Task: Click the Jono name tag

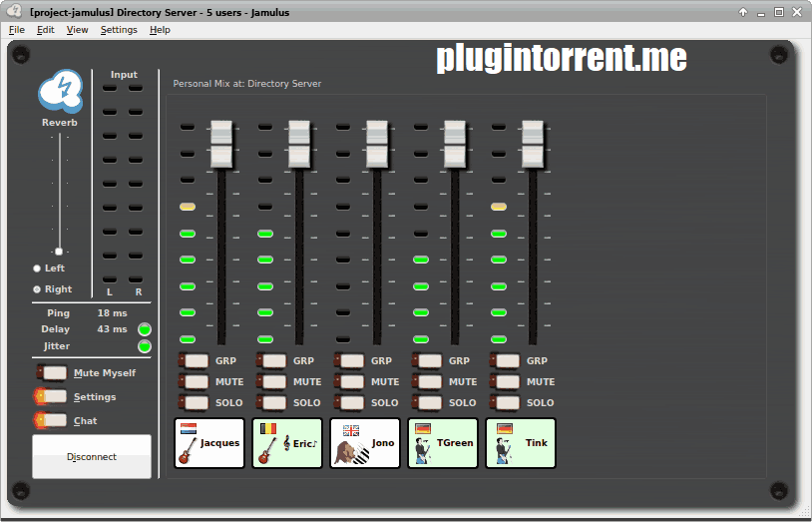Action: pyautogui.click(x=365, y=443)
